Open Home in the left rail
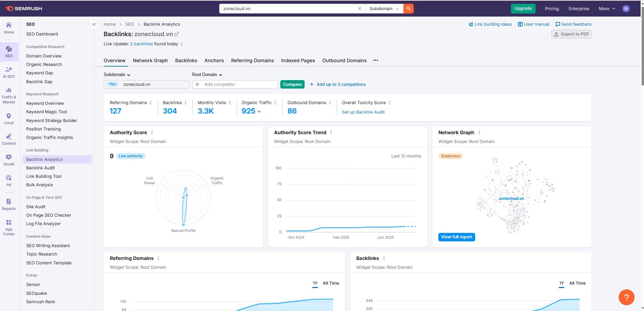Image resolution: width=644 pixels, height=311 pixels. pos(9,28)
